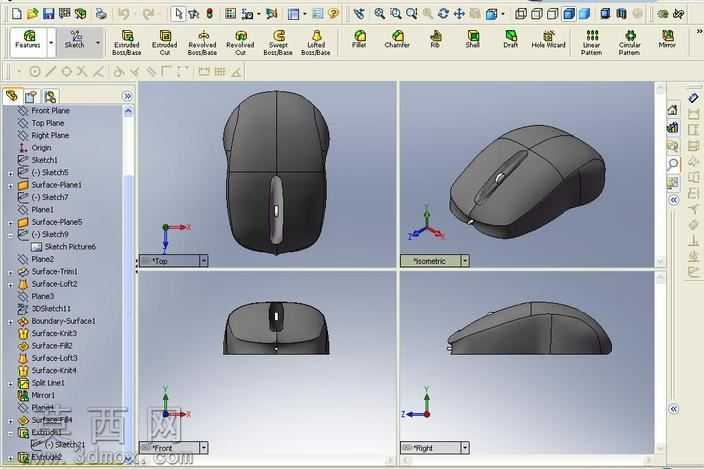The width and height of the screenshot is (704, 469).
Task: Toggle Hidden Lines Visible display style
Action: pyautogui.click(x=537, y=14)
